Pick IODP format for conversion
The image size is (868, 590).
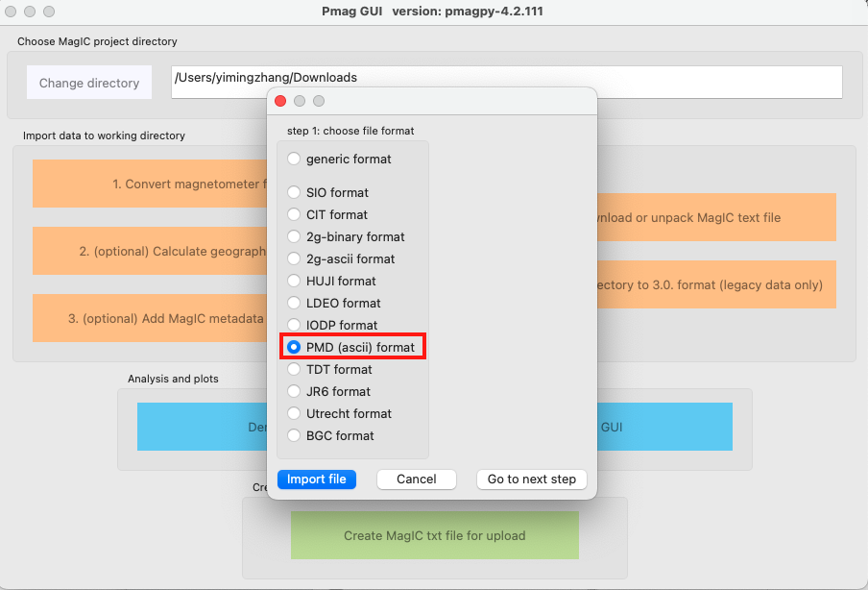[293, 325]
